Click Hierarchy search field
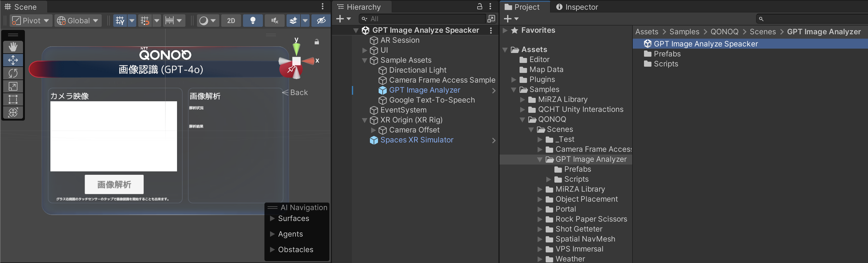Viewport: 868px width, 263px height. (x=423, y=19)
